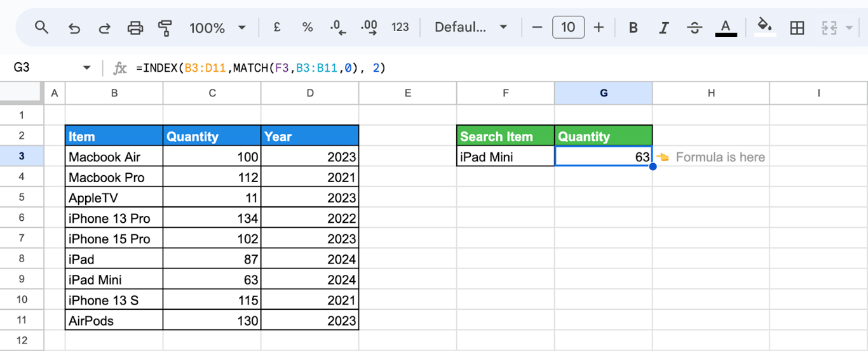The image size is (868, 351).
Task: Click the merge cells icon
Action: (829, 27)
